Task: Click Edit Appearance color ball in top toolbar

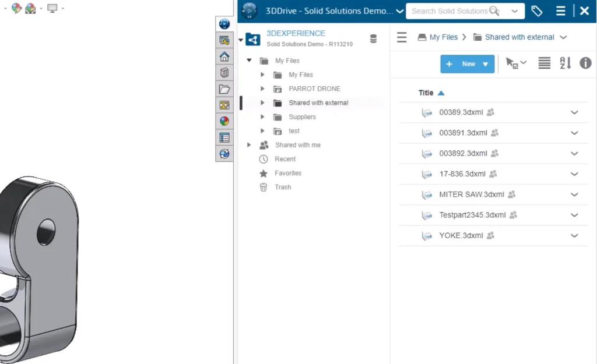Action: 16,8
